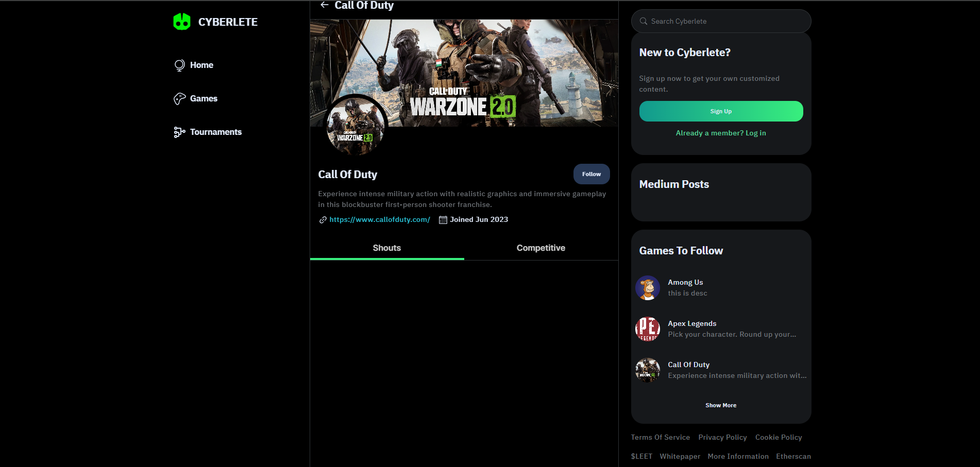Open Privacy Policy link
This screenshot has width=980, height=467.
722,437
